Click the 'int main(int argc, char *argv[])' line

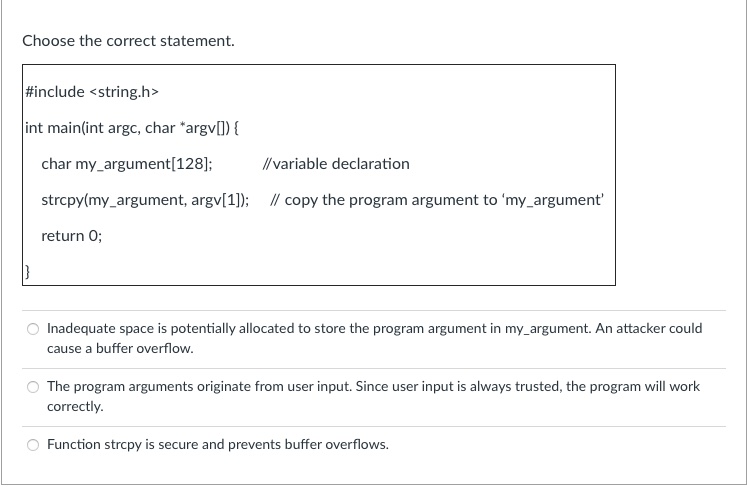pyautogui.click(x=132, y=128)
